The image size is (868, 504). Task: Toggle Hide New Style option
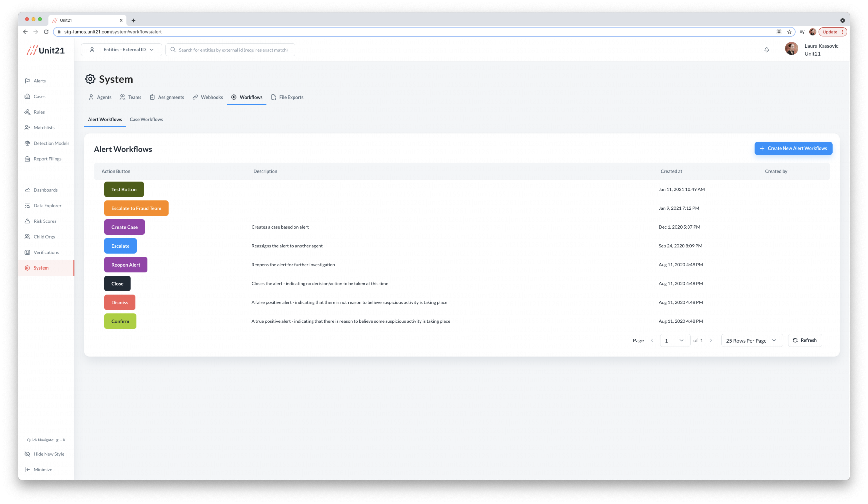(x=49, y=454)
